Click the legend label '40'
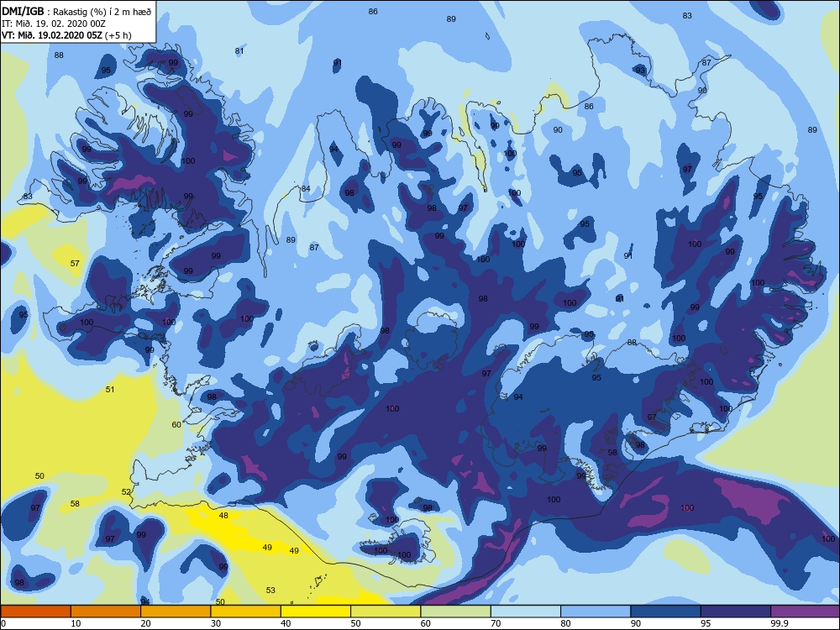This screenshot has width=840, height=630. 286,623
